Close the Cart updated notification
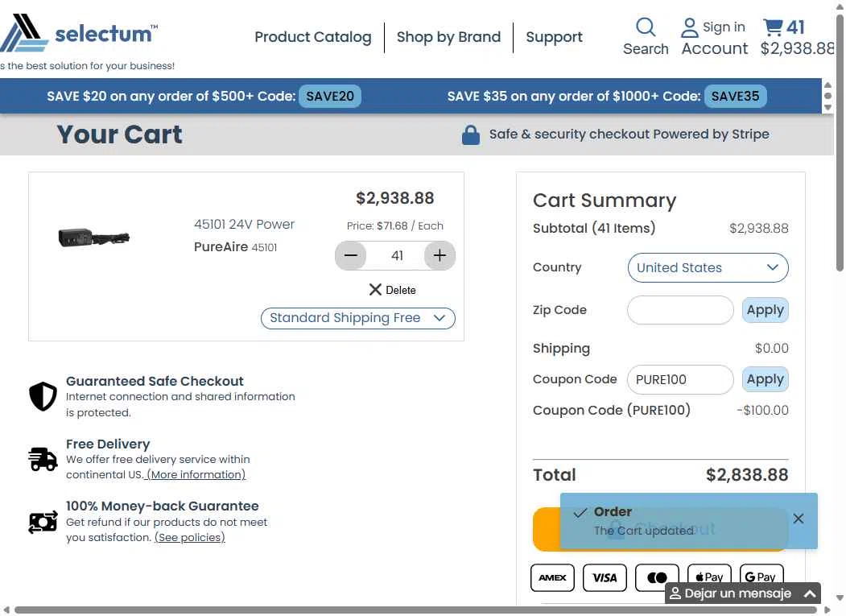This screenshot has height=616, width=846. (799, 519)
